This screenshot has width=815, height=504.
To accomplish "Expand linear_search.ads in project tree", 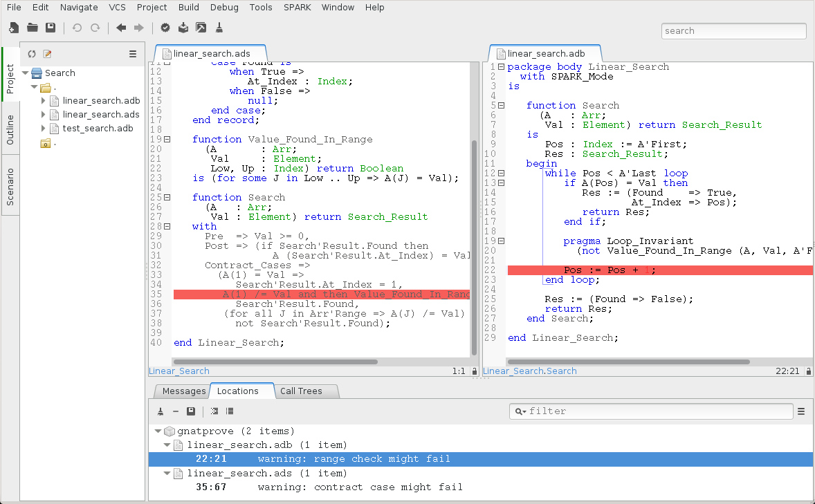I will (44, 114).
